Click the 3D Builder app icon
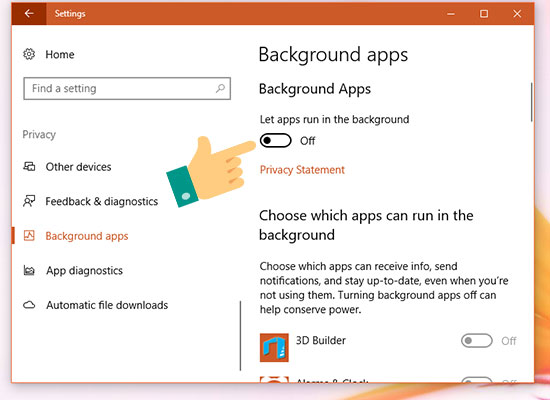The height and width of the screenshot is (400, 550). tap(274, 347)
